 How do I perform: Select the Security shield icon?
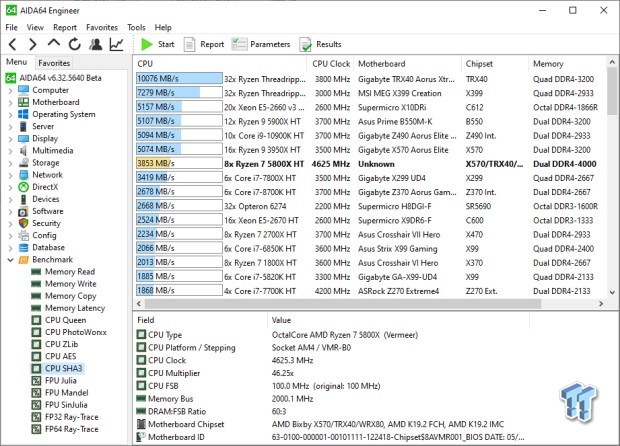23,223
